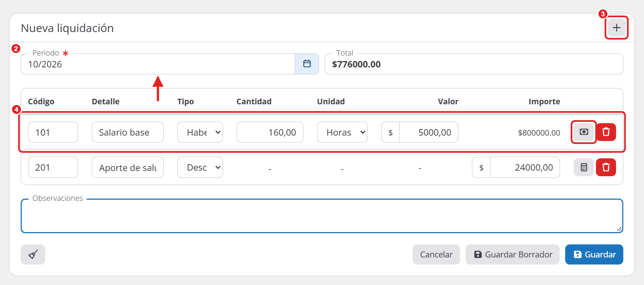Click the Valor column header

coord(448,101)
